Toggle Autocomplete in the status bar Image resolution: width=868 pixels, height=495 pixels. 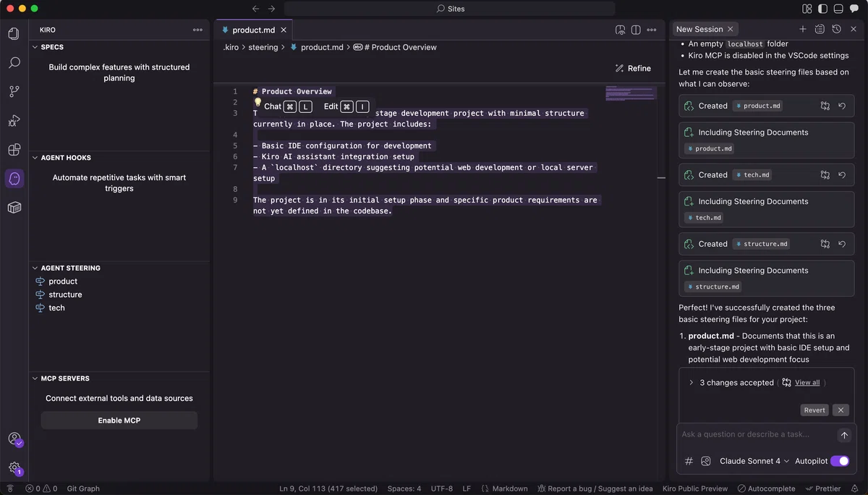click(x=767, y=488)
